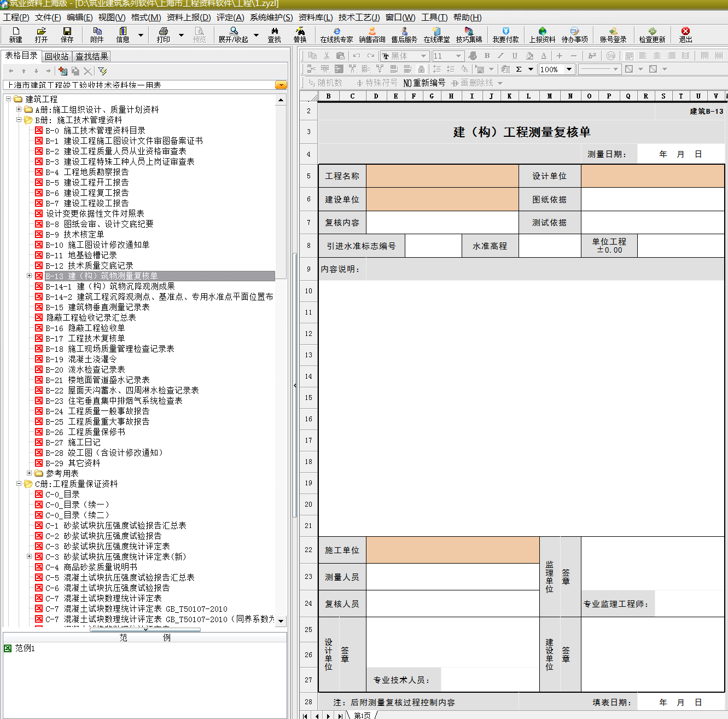The image size is (728, 719).
Task: Click the 账号登录 account login icon
Action: tap(614, 35)
